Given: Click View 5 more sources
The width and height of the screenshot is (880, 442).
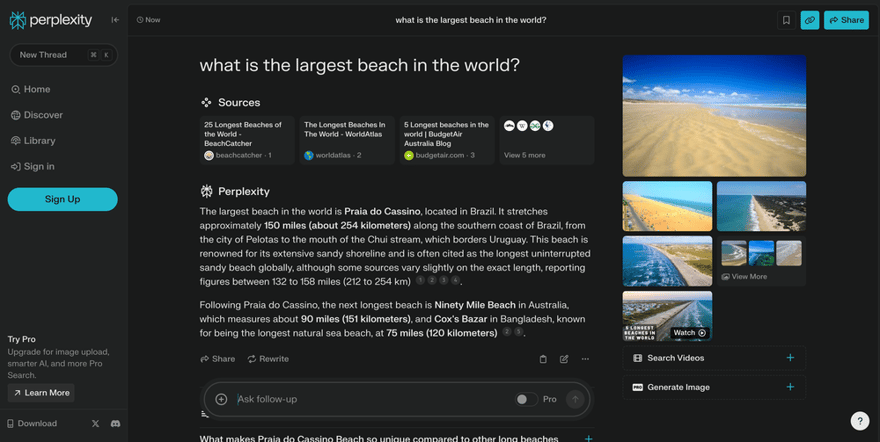Looking at the screenshot, I should point(547,140).
